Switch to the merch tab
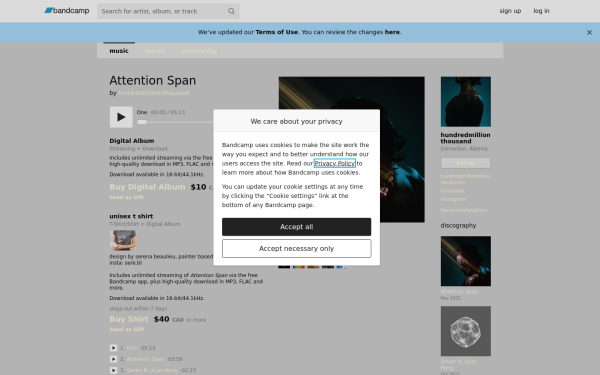This screenshot has height=375, width=600. tap(155, 51)
